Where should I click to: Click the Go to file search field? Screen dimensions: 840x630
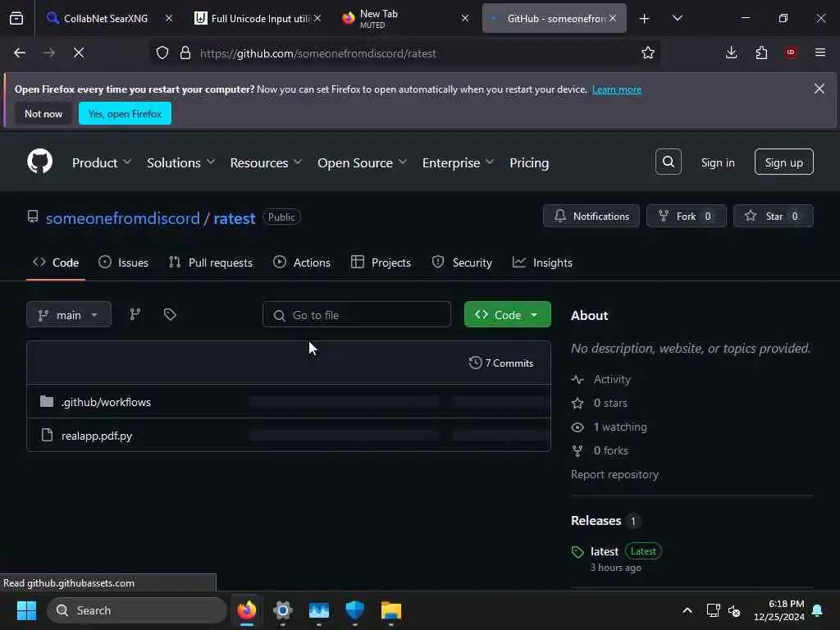(x=356, y=314)
